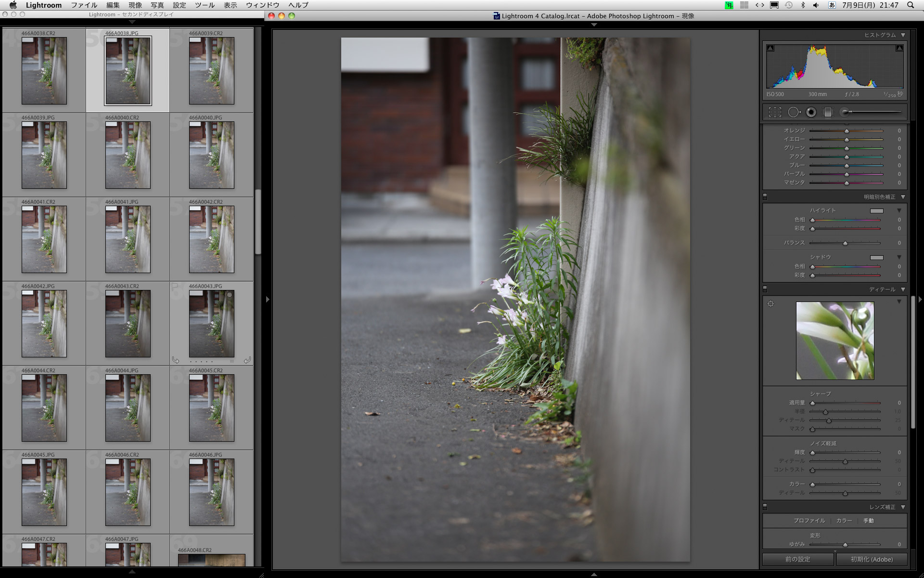Show the left panel with the arrow
Screen dimensions: 924x578
(x=268, y=299)
